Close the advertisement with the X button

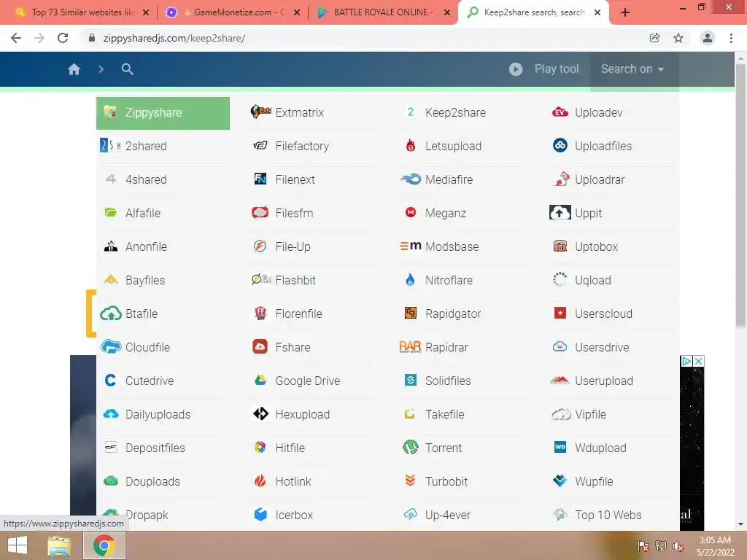pos(698,361)
